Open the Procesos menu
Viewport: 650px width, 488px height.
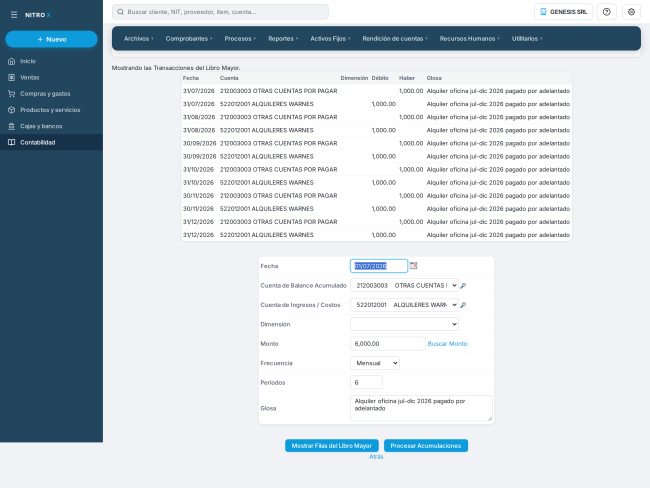click(240, 39)
